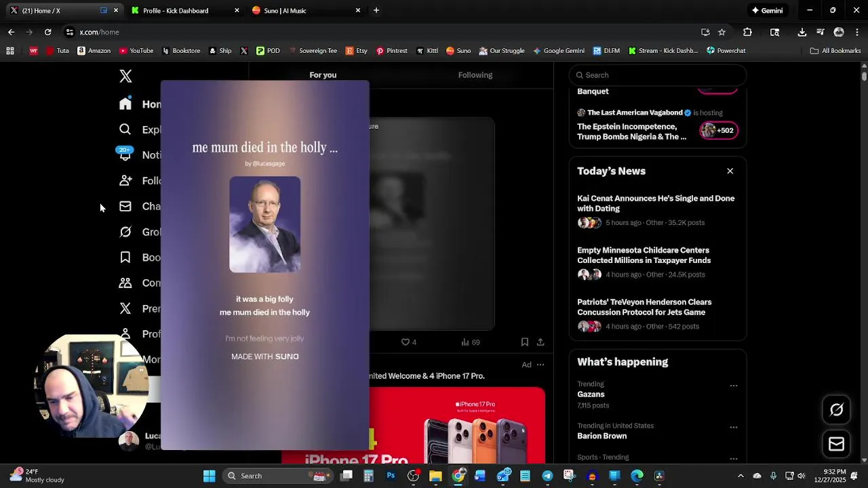
Task: Select the Following timeline tab
Action: (475, 75)
